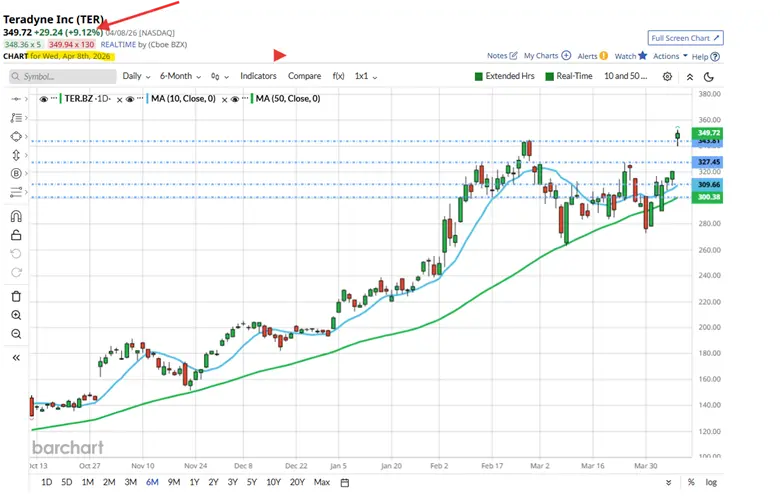Toggle log scale button

coord(711,482)
